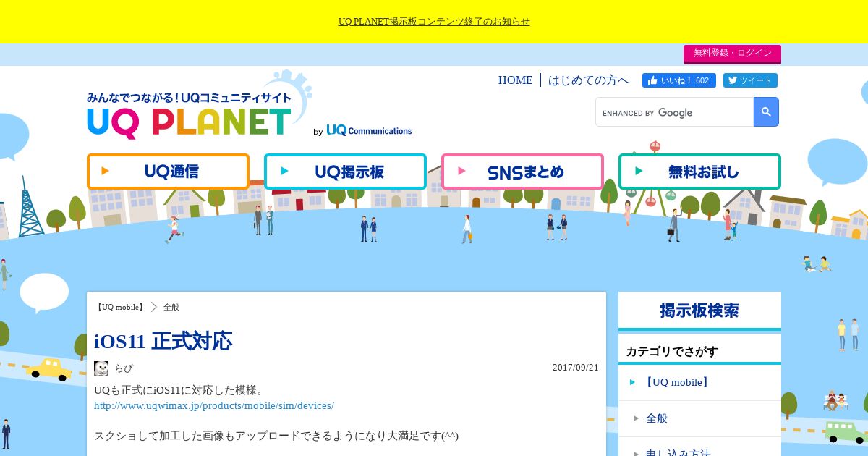Click 無料登録・ログイン button
The image size is (868, 456).
(732, 54)
